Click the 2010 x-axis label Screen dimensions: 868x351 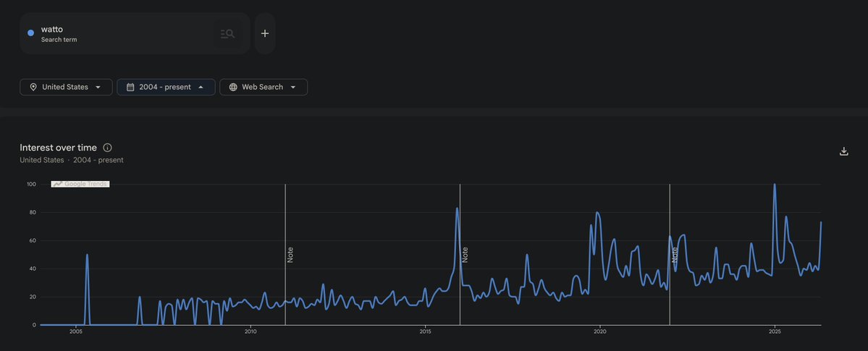(x=250, y=331)
